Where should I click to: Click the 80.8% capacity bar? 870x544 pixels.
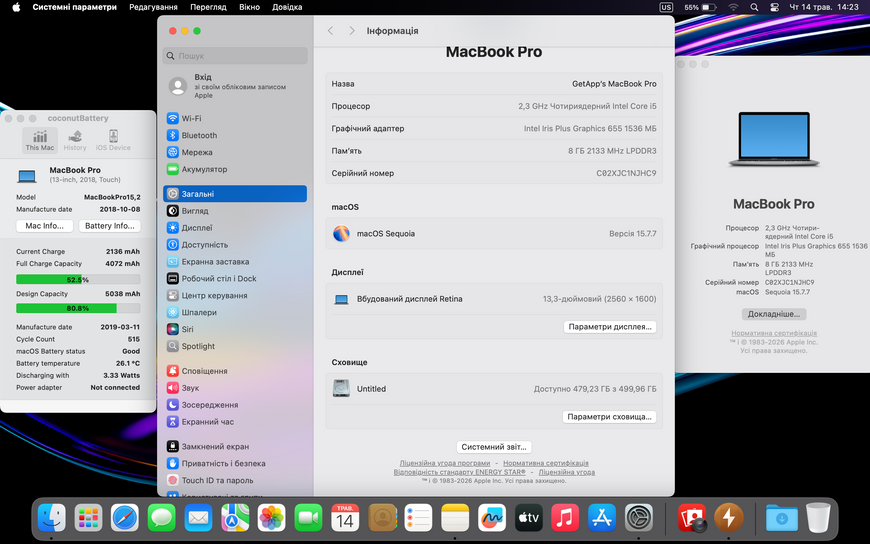(x=78, y=308)
